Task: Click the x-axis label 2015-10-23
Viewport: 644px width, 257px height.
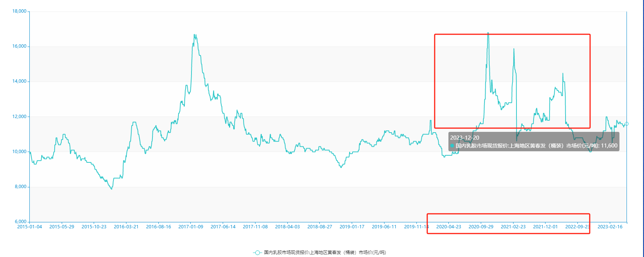Action: 94,226
